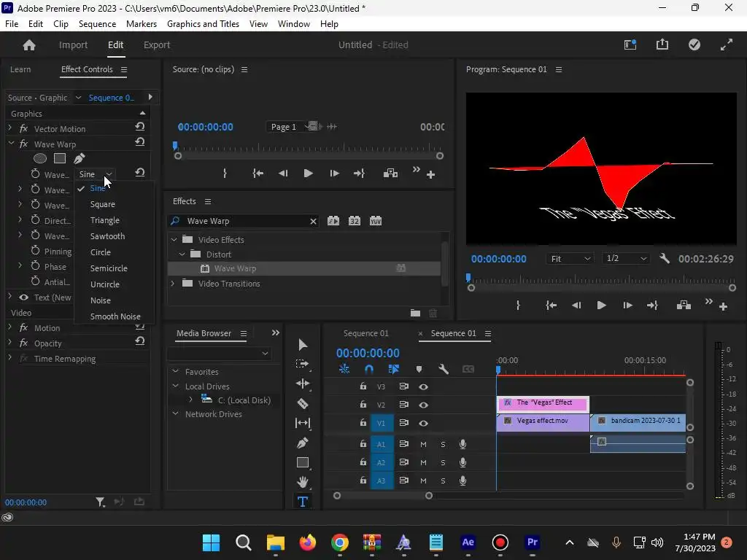Create ellipse mask for Wave Warp
This screenshot has width=747, height=560.
point(40,158)
